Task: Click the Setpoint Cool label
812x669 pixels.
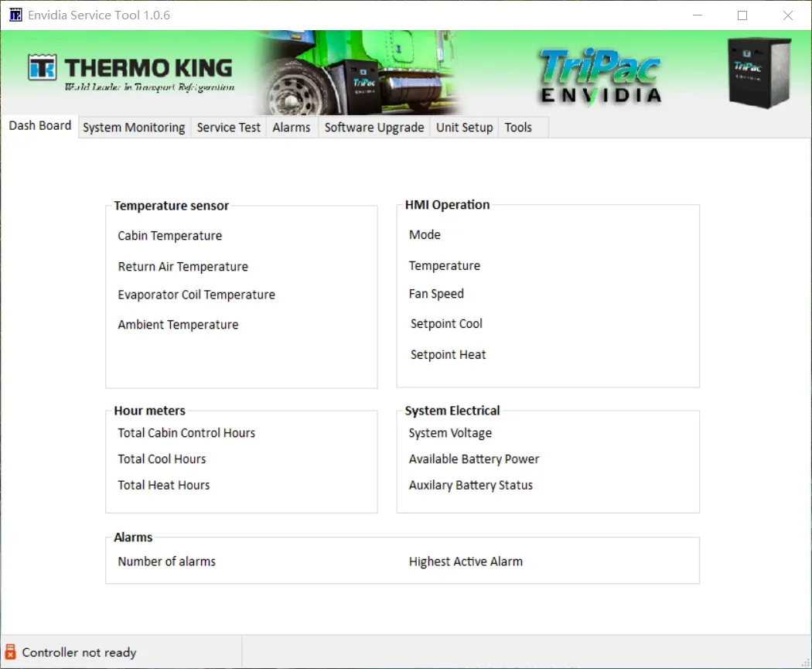Action: point(446,323)
